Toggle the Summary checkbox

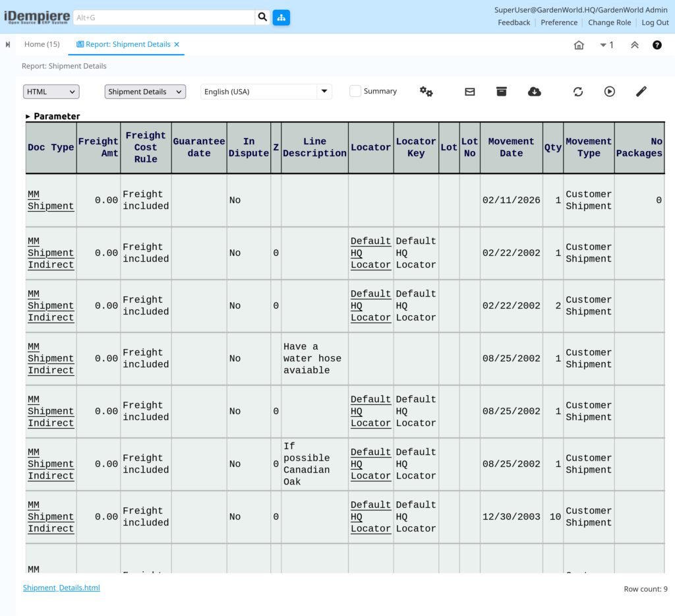coord(355,91)
